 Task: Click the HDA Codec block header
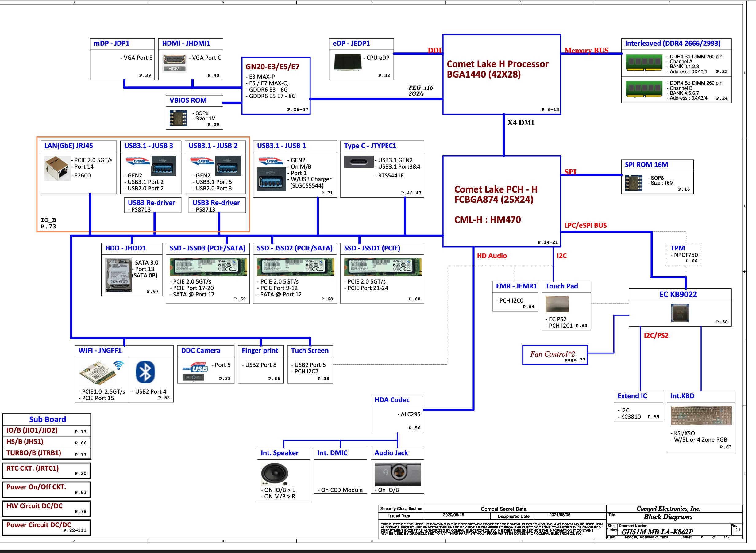coord(392,400)
